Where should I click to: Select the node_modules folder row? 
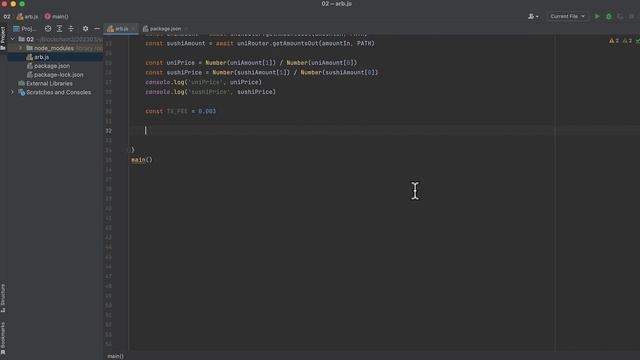55,48
